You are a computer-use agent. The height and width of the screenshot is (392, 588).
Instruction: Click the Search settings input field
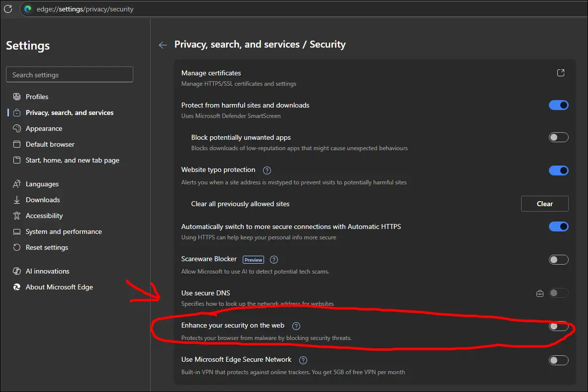[x=69, y=75]
